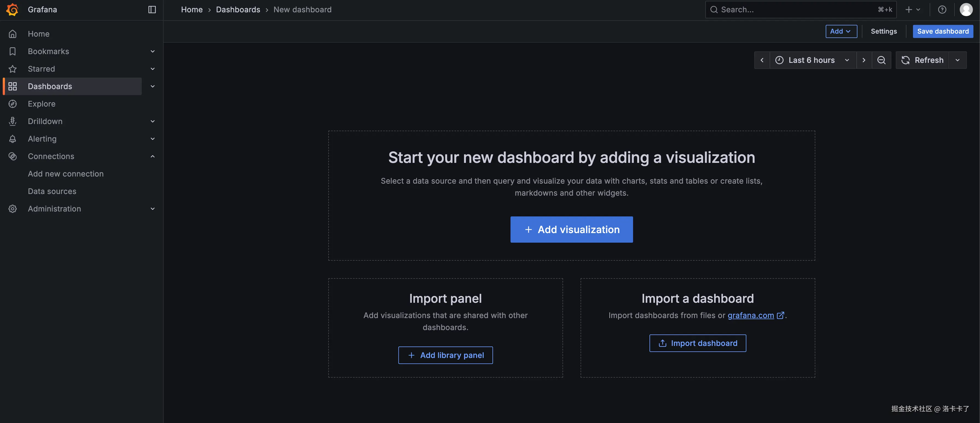
Task: Toggle the sidebar dock menu icon
Action: click(x=152, y=10)
